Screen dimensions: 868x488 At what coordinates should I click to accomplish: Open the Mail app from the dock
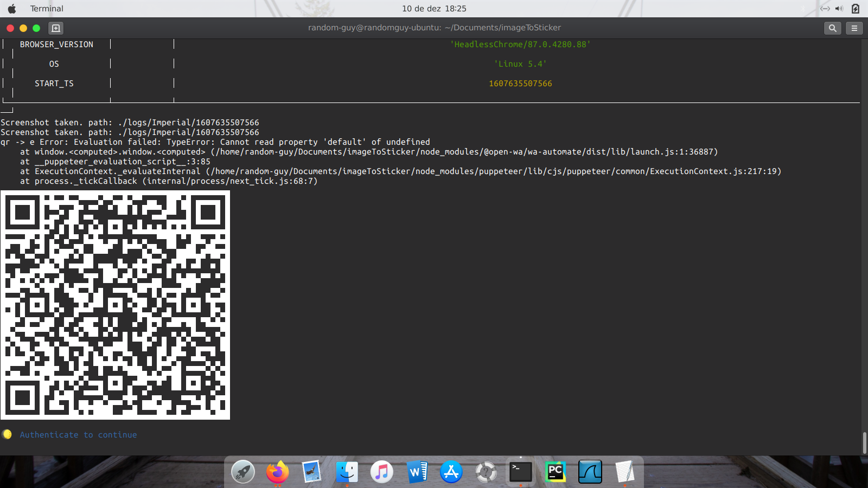point(312,472)
